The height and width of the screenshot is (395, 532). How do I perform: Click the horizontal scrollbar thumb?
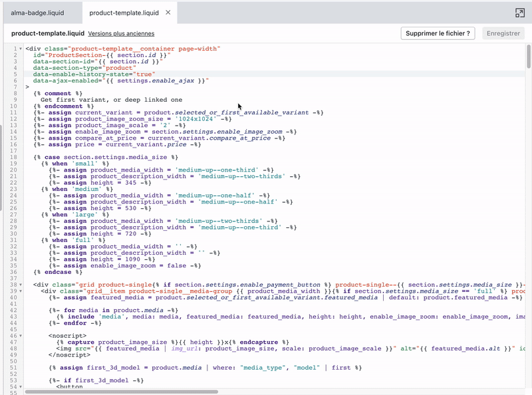point(122,392)
